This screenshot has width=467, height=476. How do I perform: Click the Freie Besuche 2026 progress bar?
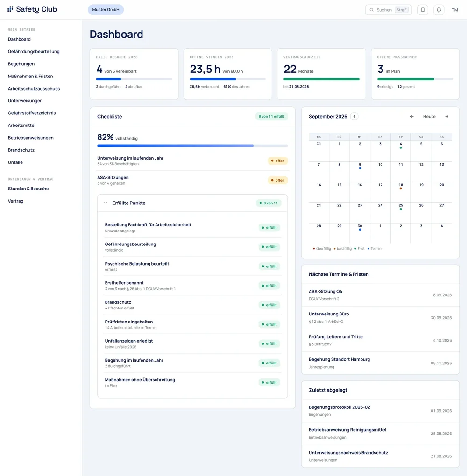pyautogui.click(x=134, y=79)
